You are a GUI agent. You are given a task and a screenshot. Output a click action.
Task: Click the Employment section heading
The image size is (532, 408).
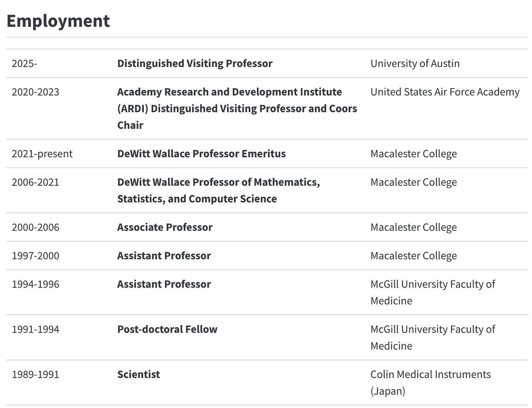tap(58, 21)
